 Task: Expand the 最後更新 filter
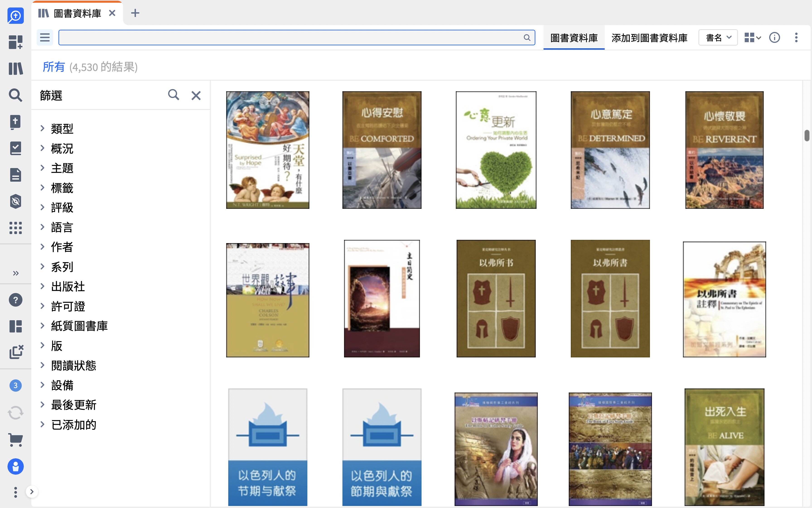42,405
